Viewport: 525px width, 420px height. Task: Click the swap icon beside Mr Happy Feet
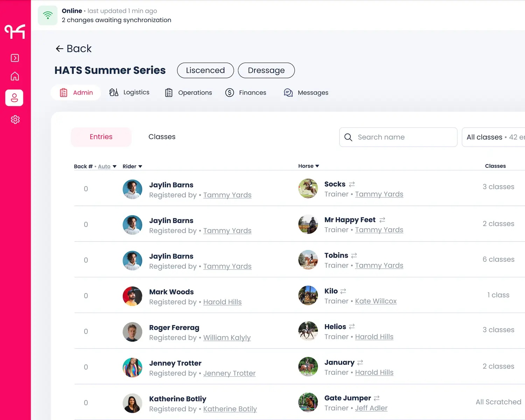click(x=382, y=220)
